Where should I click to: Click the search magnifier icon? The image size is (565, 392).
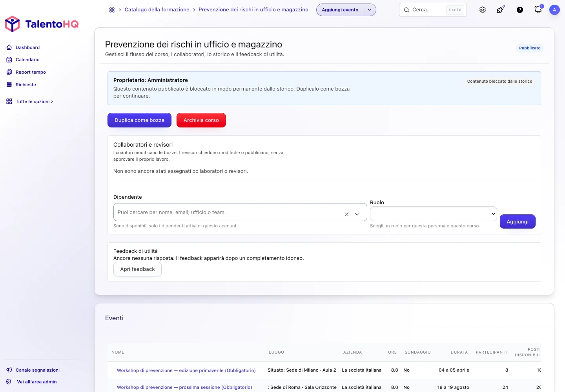click(x=406, y=10)
